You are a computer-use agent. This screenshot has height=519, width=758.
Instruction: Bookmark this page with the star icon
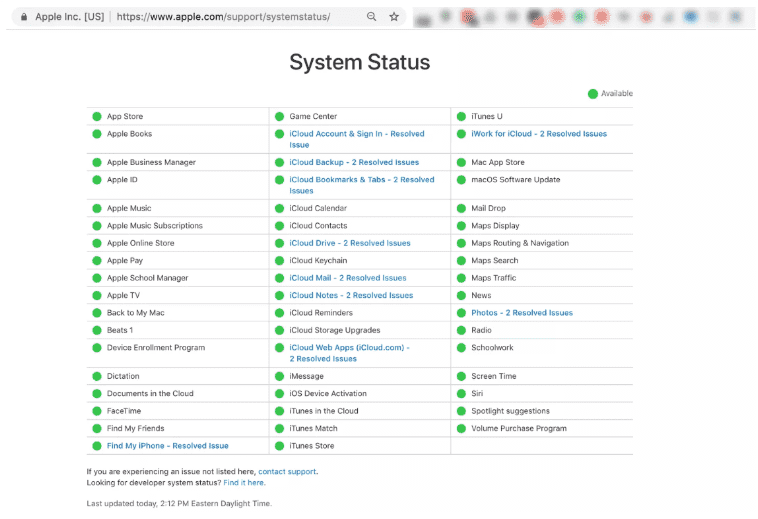(394, 16)
